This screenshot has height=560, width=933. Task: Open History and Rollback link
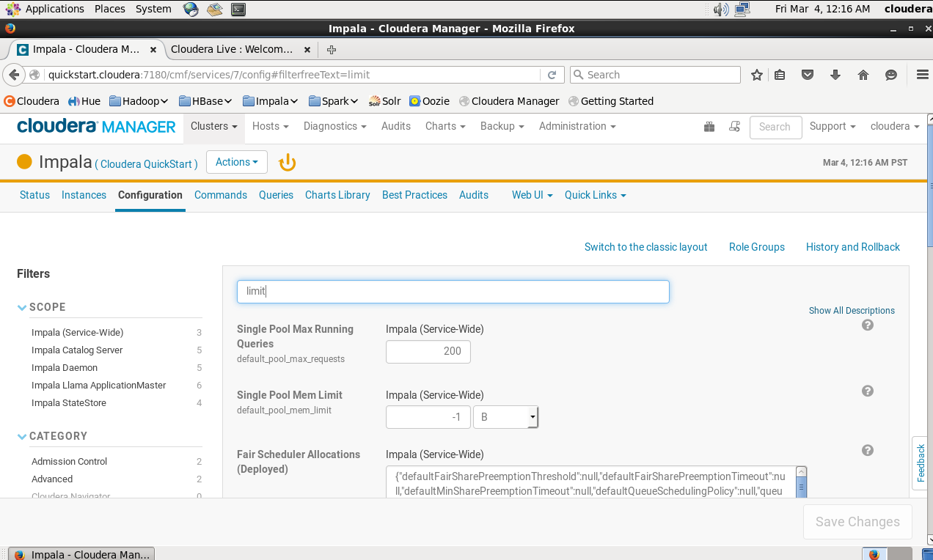853,247
